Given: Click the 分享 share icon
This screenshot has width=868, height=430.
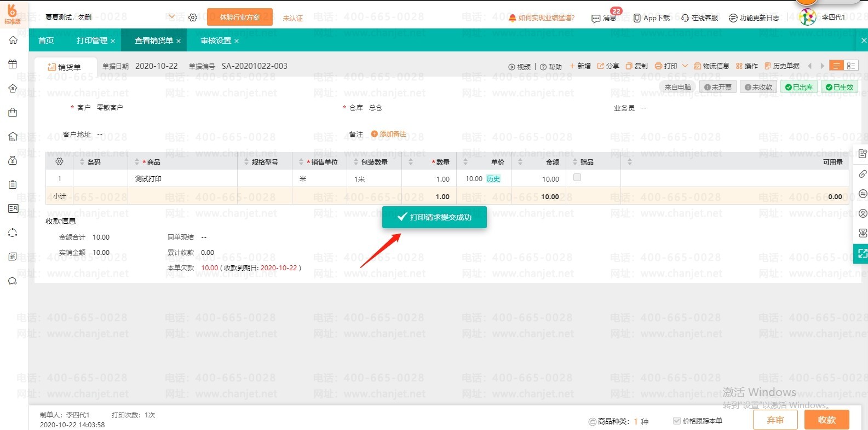Looking at the screenshot, I should click(x=600, y=66).
